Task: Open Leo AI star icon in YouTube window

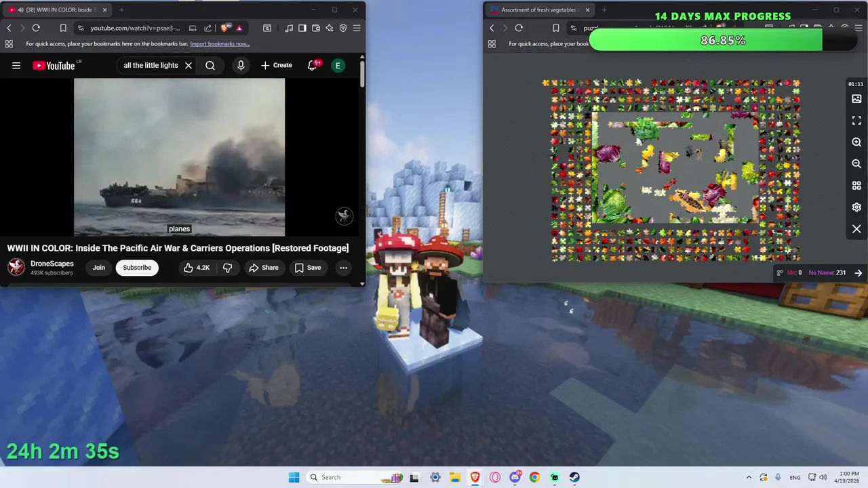Action: coord(330,28)
